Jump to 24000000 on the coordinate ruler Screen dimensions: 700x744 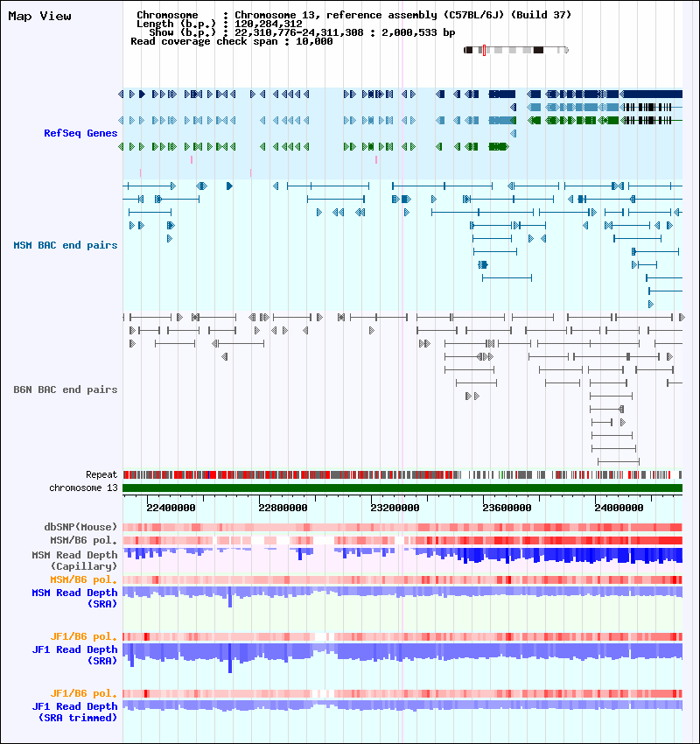point(619,507)
